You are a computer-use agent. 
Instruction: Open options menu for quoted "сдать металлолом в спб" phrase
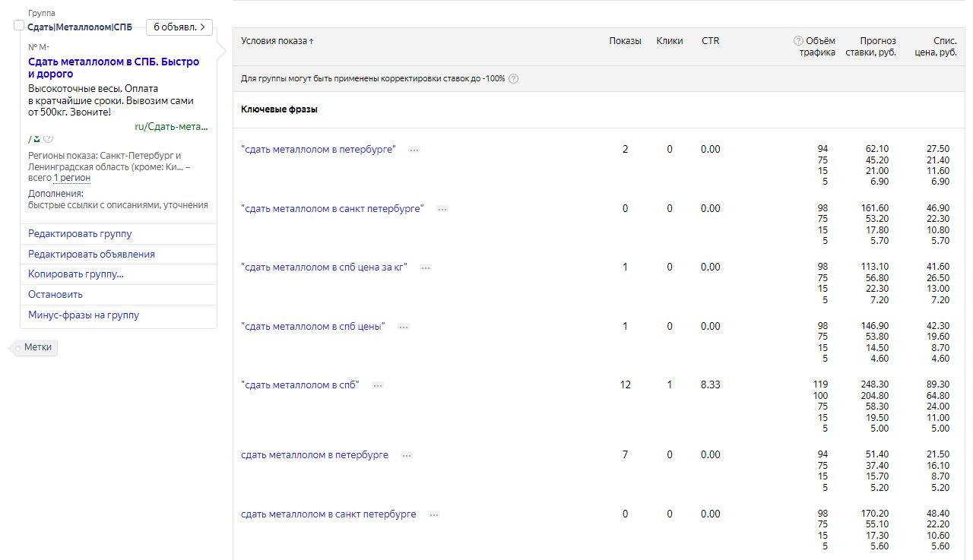pyautogui.click(x=378, y=385)
